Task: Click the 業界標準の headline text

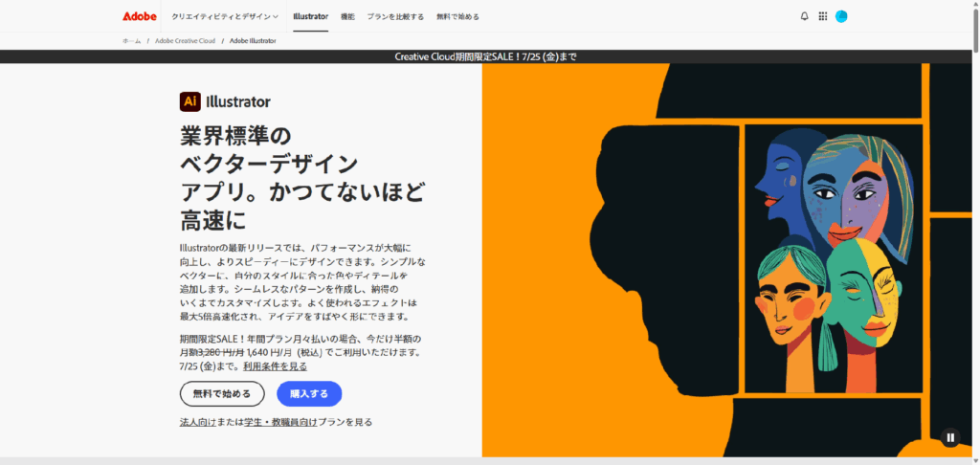Action: click(x=235, y=136)
